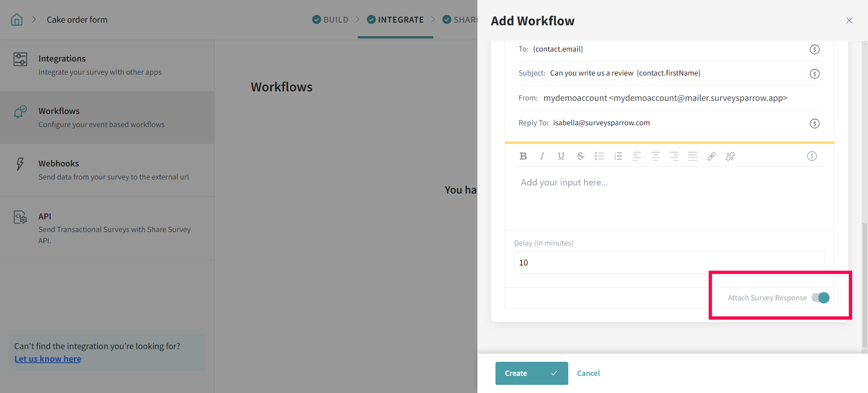Viewport: 868px width, 393px height.
Task: Insert a hyperlink in the message
Action: tap(711, 156)
